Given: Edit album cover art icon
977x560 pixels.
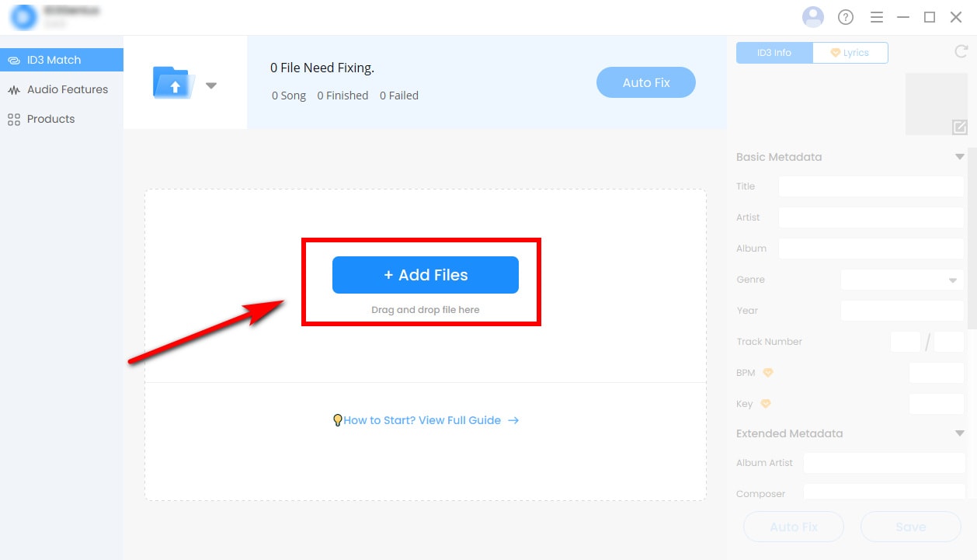Looking at the screenshot, I should point(960,127).
